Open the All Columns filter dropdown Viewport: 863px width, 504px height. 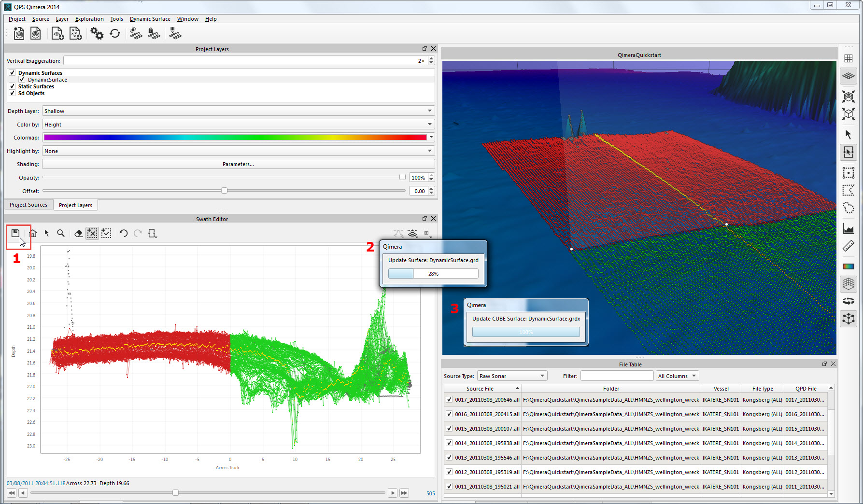(x=677, y=376)
